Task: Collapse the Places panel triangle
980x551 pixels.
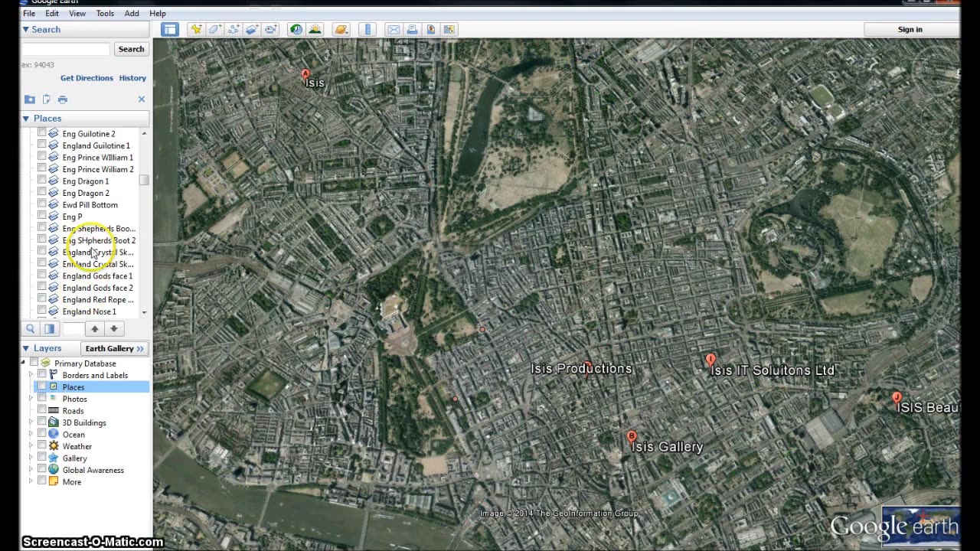Action: [25, 119]
